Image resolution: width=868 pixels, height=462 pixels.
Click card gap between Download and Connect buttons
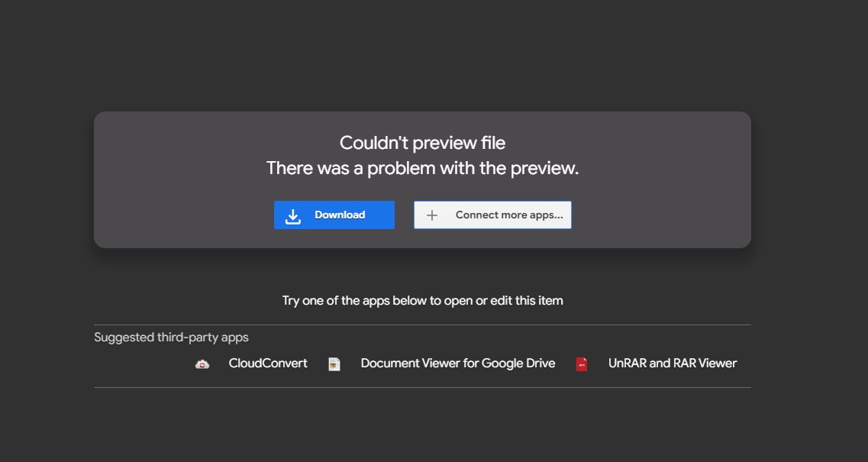pos(404,215)
